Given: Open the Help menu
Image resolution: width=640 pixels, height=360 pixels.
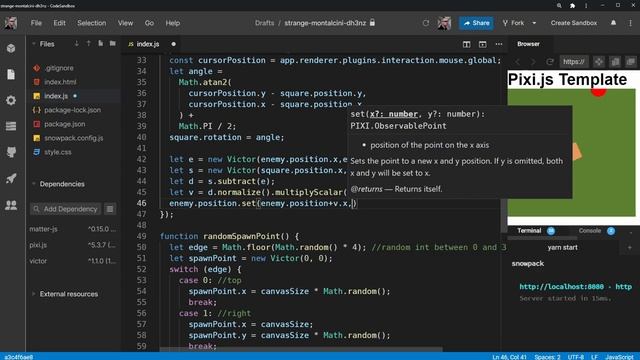Looking at the screenshot, I should click(x=173, y=23).
